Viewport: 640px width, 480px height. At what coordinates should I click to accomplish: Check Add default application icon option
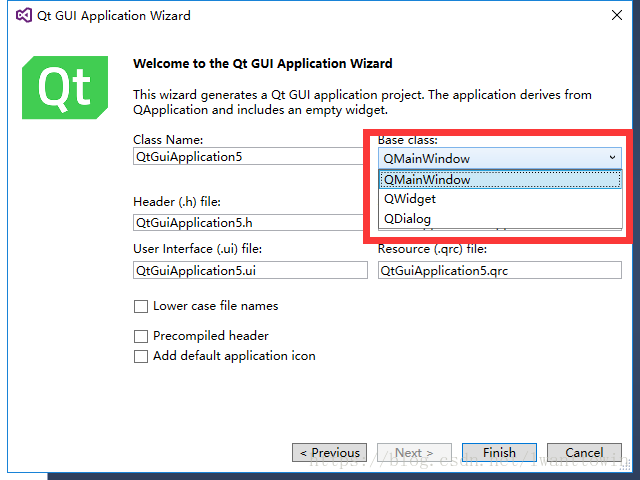pyautogui.click(x=141, y=356)
